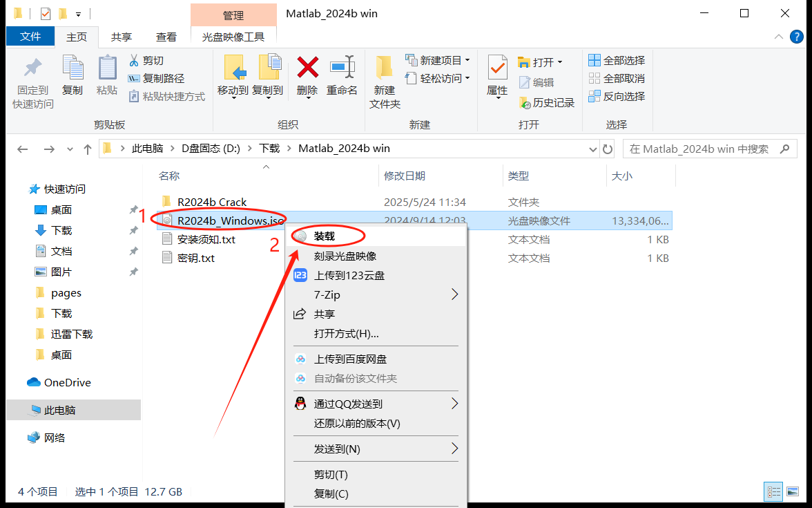Expand the New Item (新建项目) dropdown
The image size is (812, 508).
[x=467, y=61]
